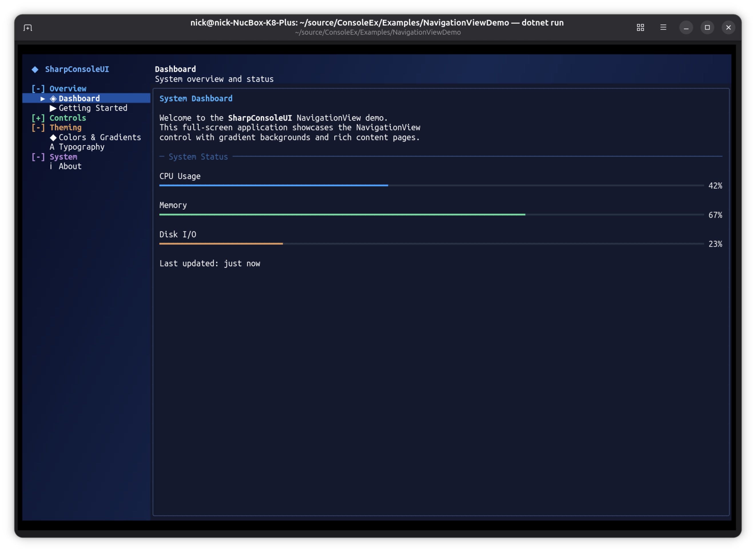Image resolution: width=756 pixels, height=552 pixels.
Task: Select the Getting Started navigation item
Action: pyautogui.click(x=93, y=108)
